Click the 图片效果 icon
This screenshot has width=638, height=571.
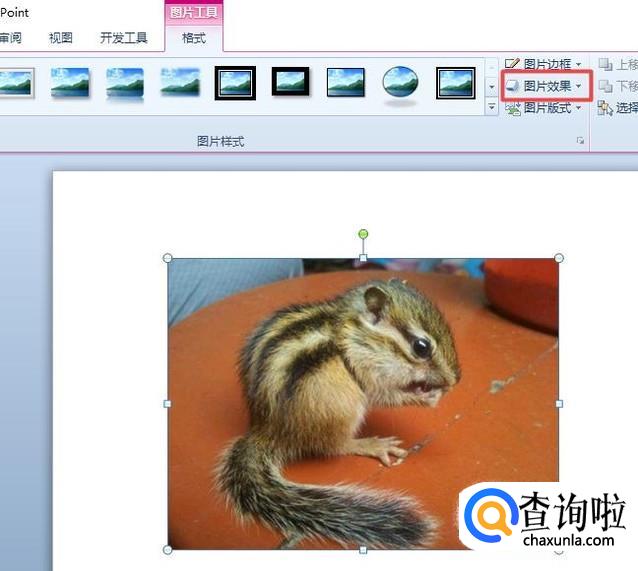(513, 86)
